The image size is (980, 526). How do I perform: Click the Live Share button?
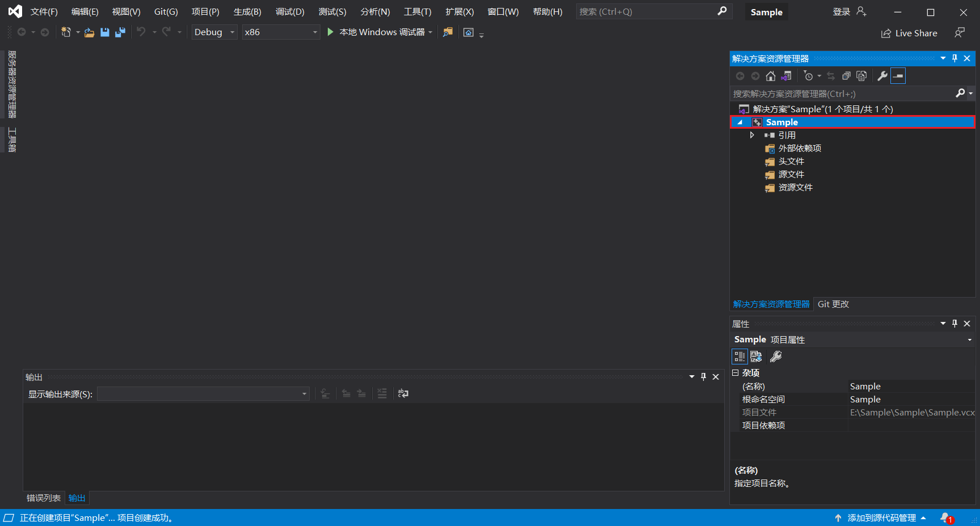click(x=909, y=33)
